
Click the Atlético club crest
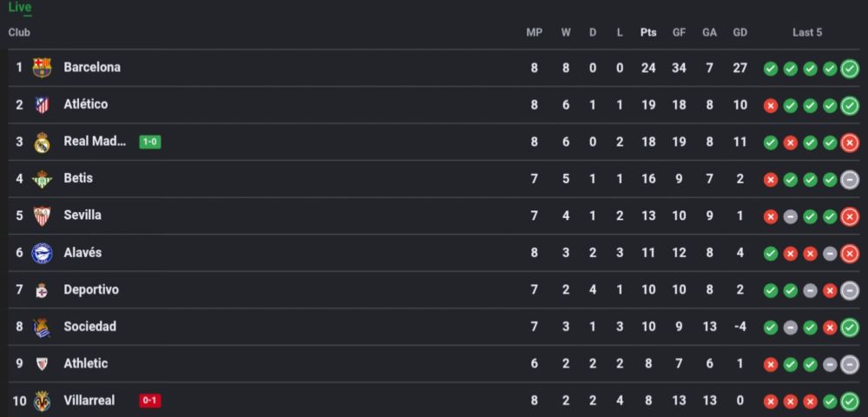[x=42, y=104]
